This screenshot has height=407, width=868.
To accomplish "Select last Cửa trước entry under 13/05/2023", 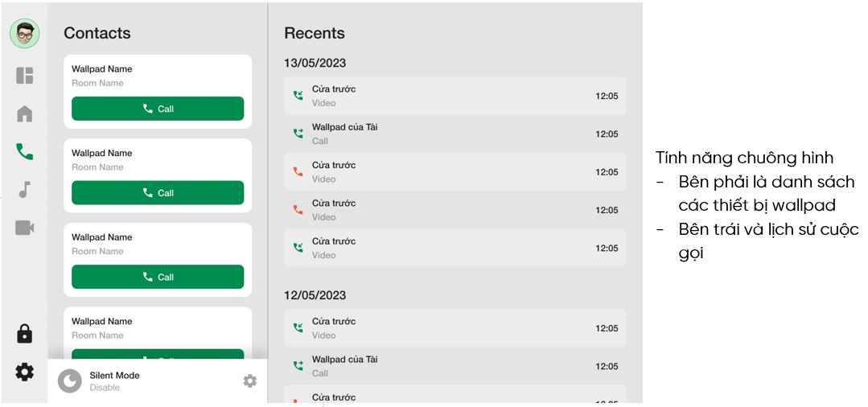I will click(455, 248).
